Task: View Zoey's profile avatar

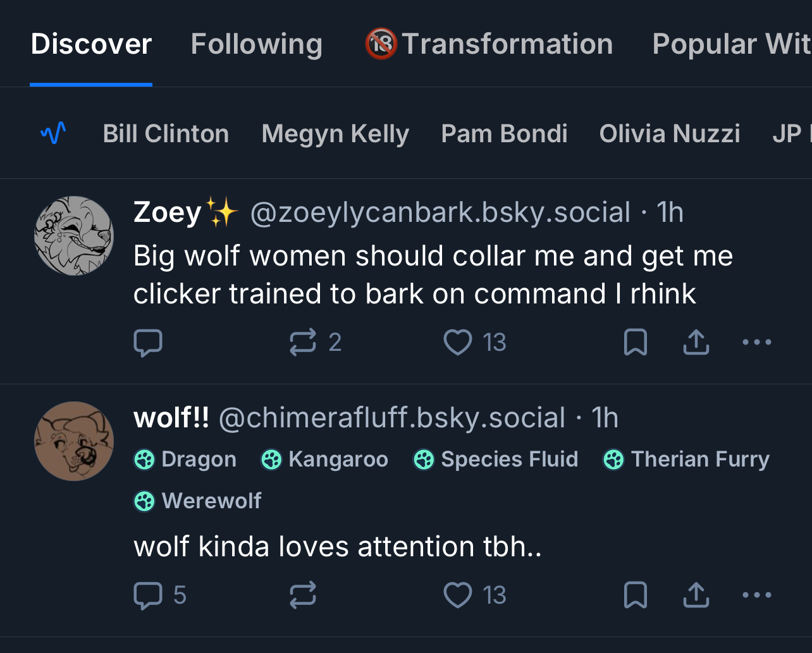Action: pos(73,236)
